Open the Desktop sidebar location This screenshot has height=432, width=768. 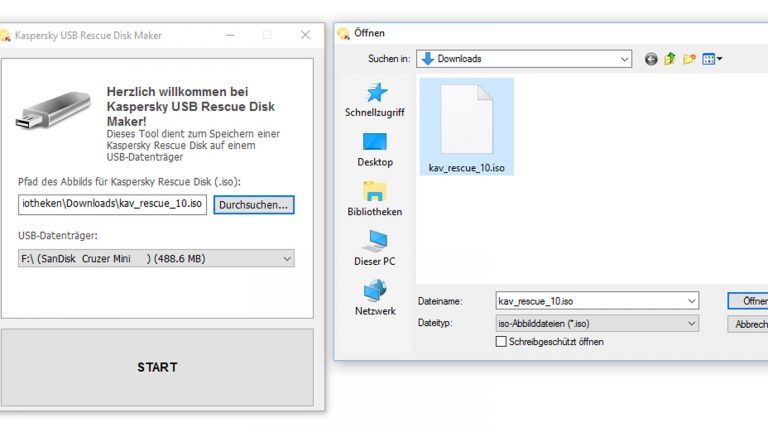point(375,150)
